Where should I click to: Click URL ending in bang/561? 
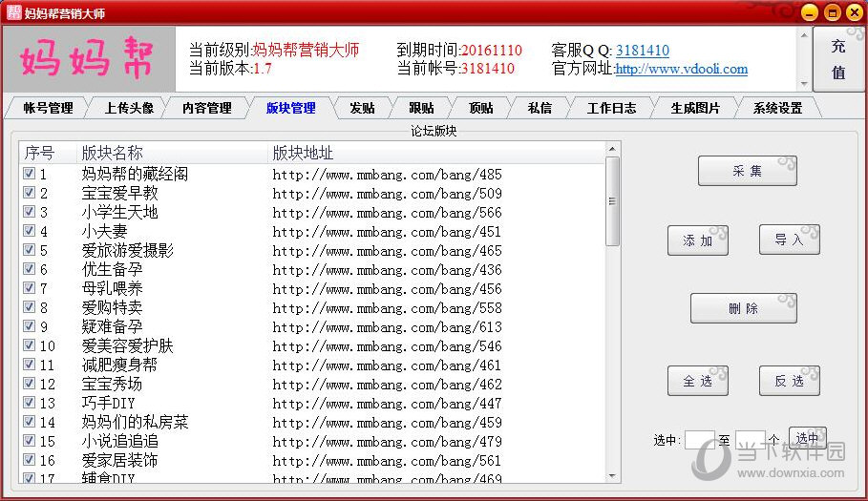click(x=387, y=461)
